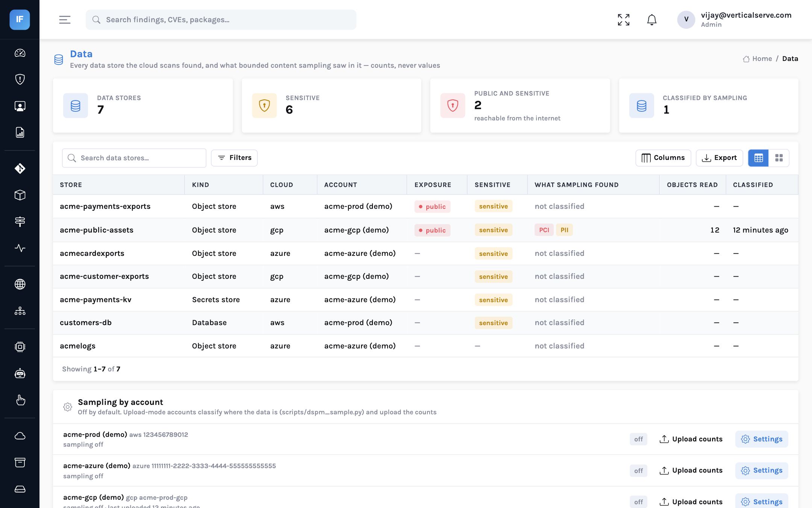Focus the global findings search box

coord(221,20)
